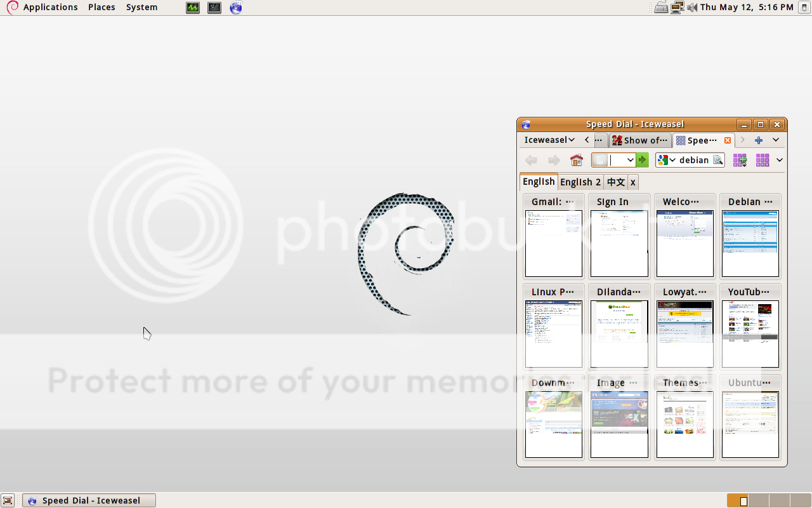Open the Applications menu
The width and height of the screenshot is (812, 508).
point(50,8)
